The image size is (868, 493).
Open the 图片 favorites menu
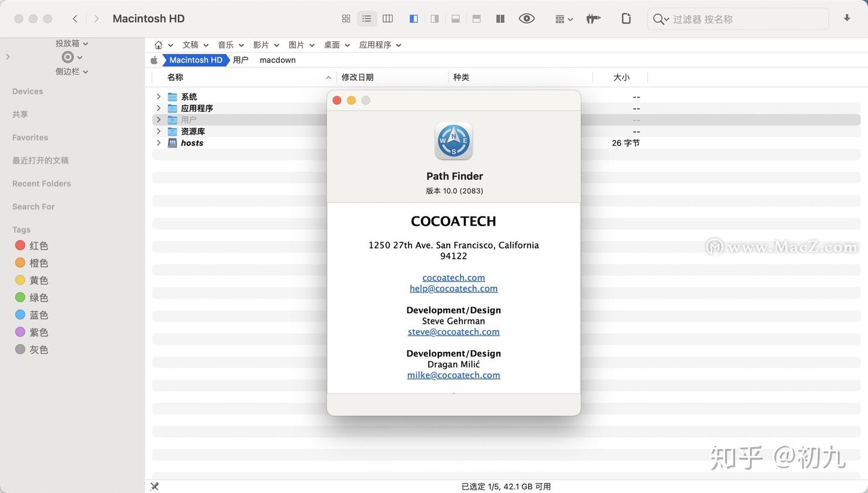pos(302,45)
